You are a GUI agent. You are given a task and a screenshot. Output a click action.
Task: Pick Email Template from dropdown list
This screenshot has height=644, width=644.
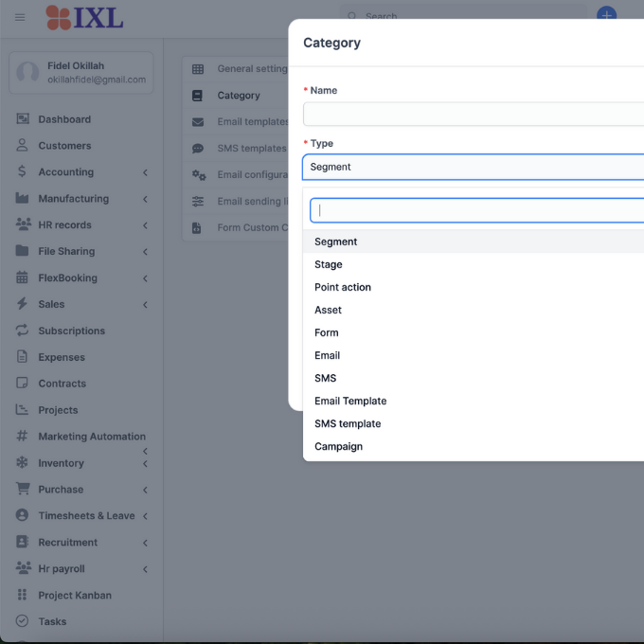point(350,401)
